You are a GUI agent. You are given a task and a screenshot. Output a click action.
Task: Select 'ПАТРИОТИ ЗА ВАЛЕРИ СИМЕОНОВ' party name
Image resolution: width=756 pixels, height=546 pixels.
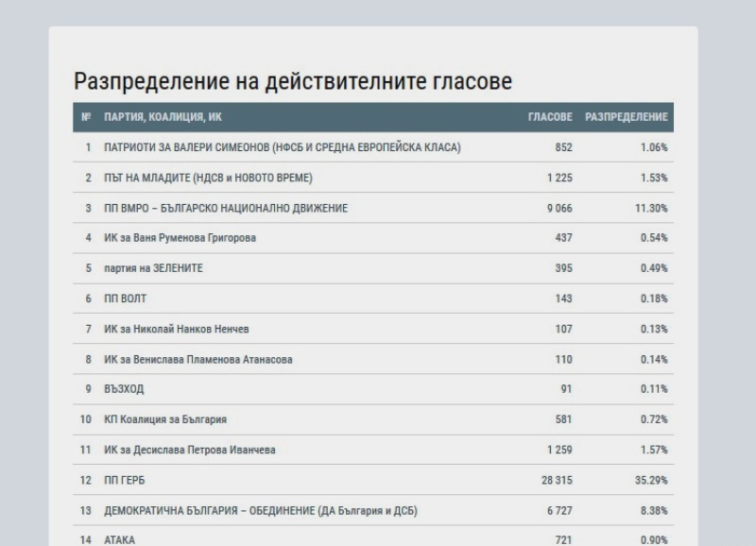(283, 147)
